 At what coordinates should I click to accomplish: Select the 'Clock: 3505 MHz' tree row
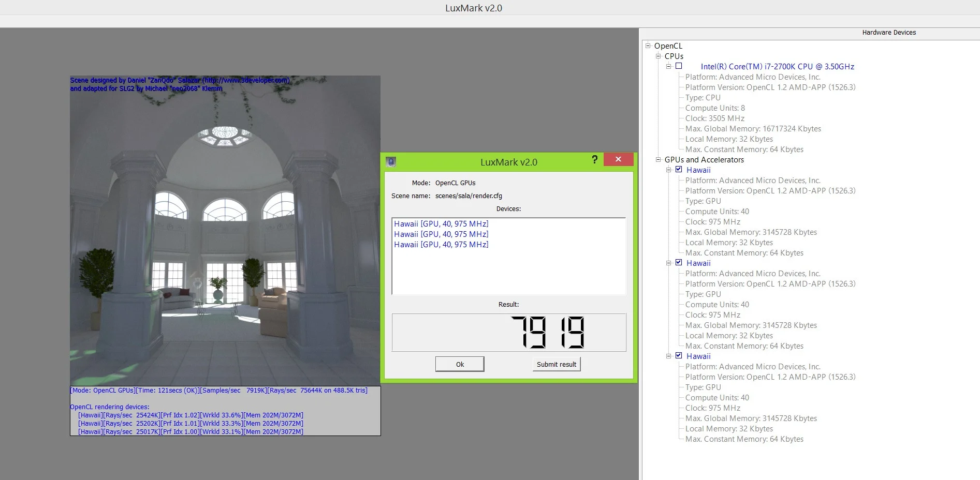click(x=714, y=118)
